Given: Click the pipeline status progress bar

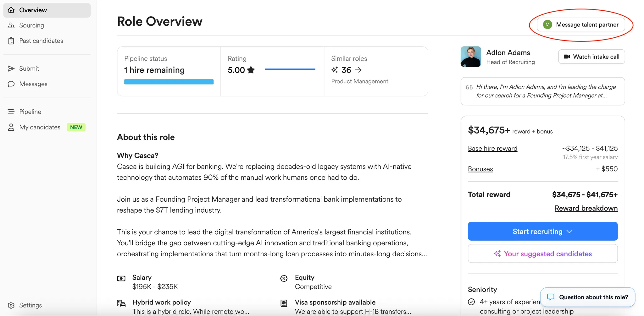Looking at the screenshot, I should 169,81.
